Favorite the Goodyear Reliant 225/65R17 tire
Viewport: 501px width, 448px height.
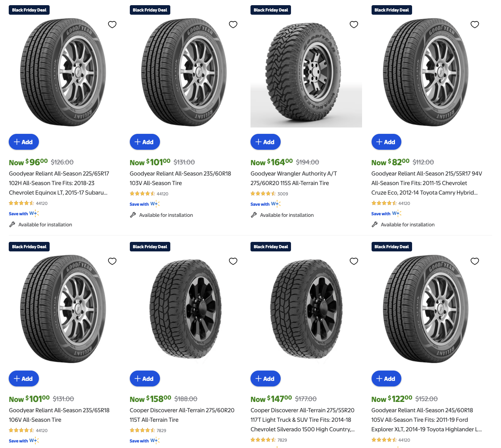pyautogui.click(x=112, y=25)
